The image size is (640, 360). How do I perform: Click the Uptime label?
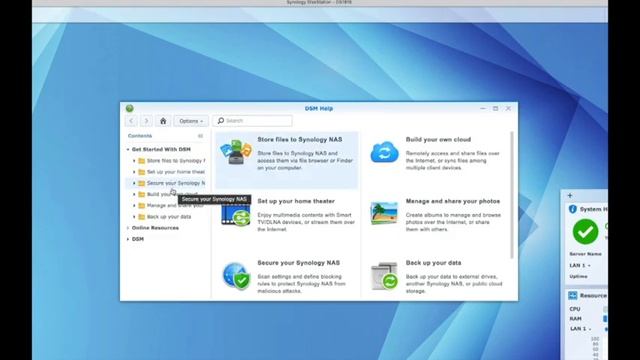tap(578, 276)
